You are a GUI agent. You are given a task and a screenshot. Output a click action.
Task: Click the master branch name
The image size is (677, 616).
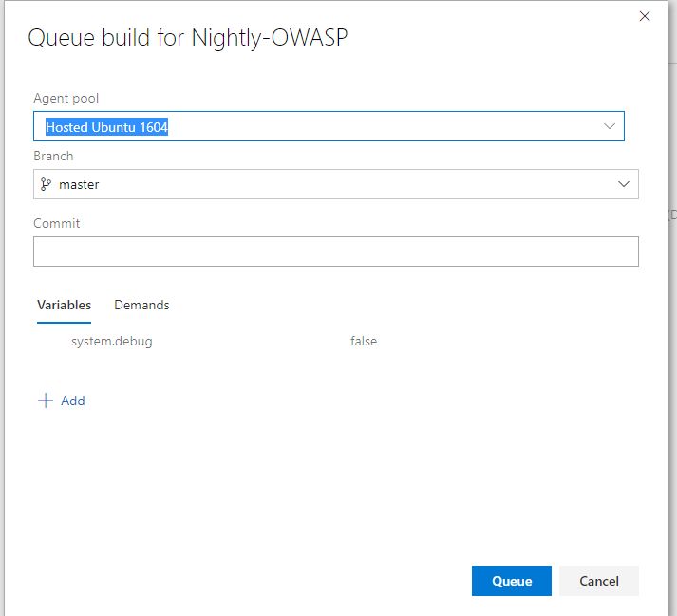click(x=79, y=185)
